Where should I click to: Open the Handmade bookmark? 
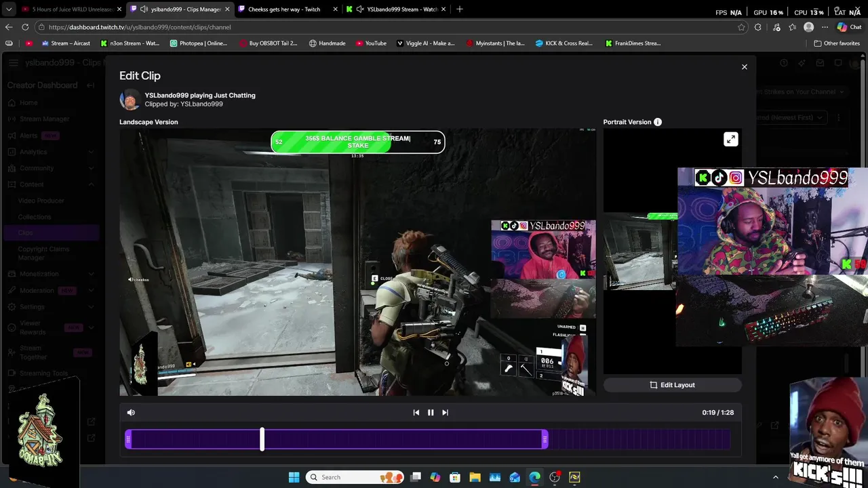coord(327,43)
